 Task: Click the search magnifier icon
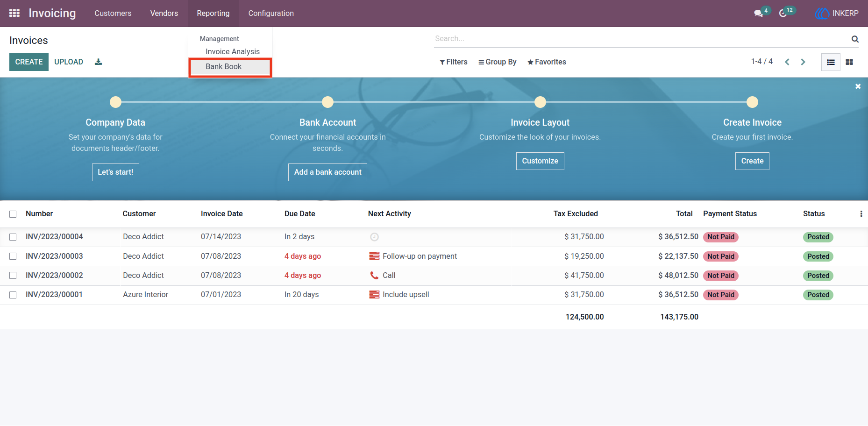tap(855, 39)
